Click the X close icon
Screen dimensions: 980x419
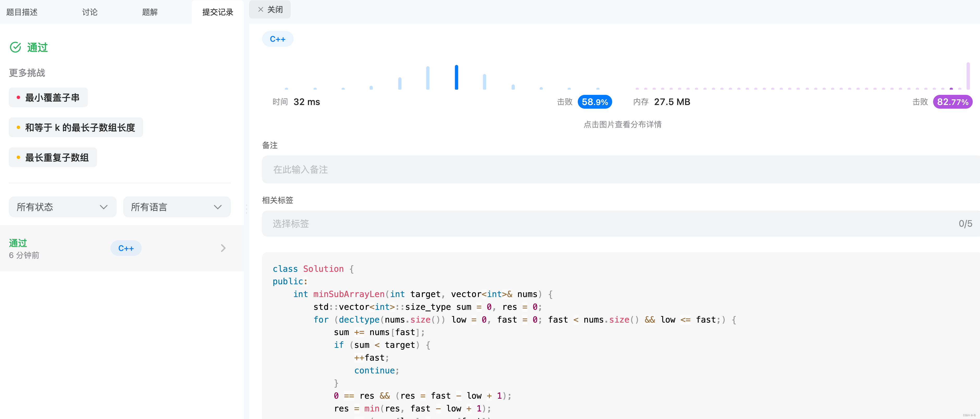pos(260,10)
